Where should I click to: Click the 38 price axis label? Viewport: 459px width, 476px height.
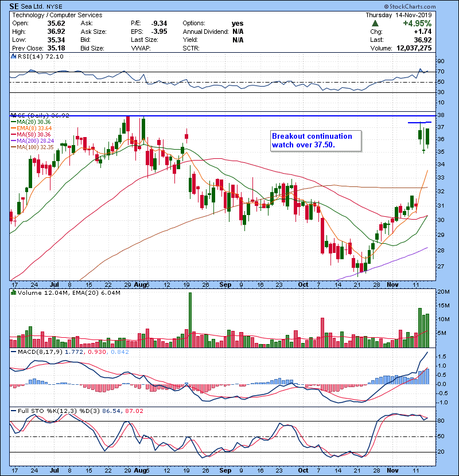pyautogui.click(x=441, y=115)
